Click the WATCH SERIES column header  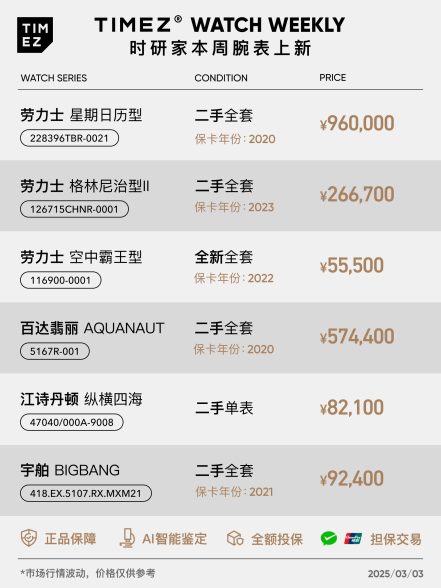[x=54, y=78]
